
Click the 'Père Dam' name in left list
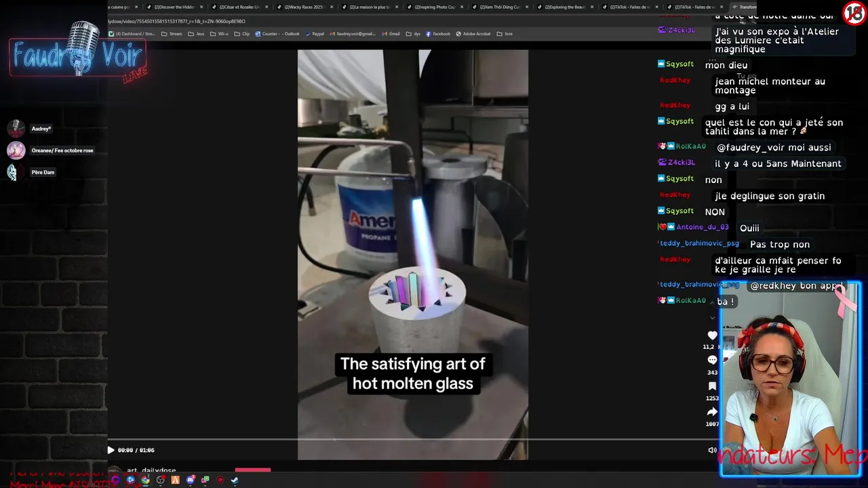[43, 172]
